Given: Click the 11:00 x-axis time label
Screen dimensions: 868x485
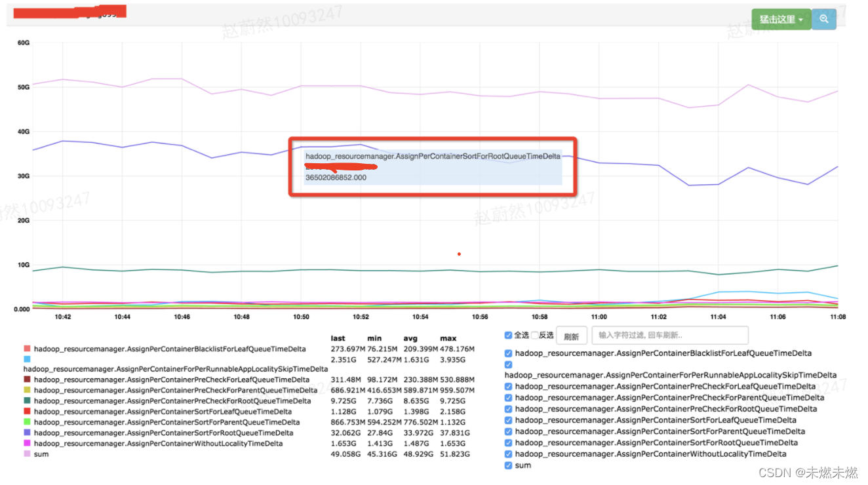Looking at the screenshot, I should [599, 317].
